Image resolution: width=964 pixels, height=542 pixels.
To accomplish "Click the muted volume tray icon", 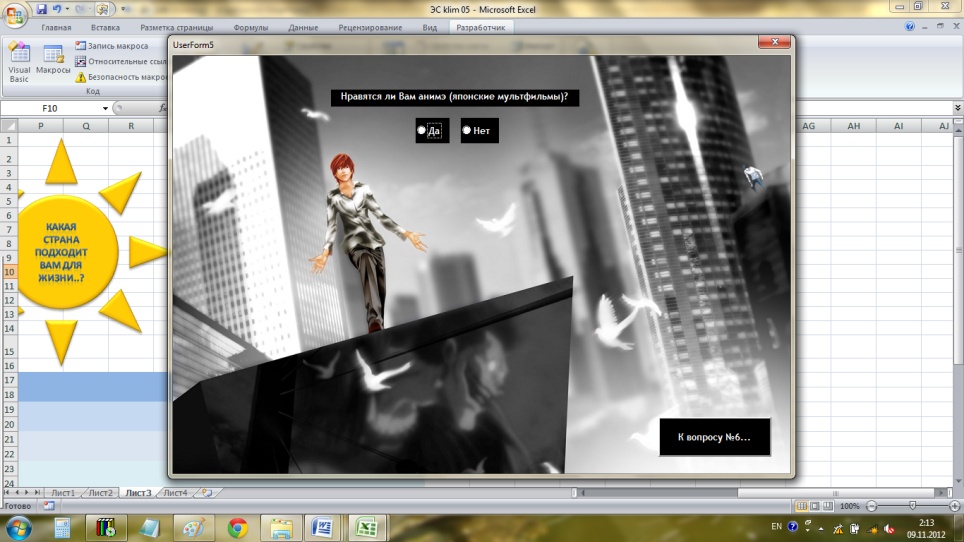I will [x=889, y=528].
